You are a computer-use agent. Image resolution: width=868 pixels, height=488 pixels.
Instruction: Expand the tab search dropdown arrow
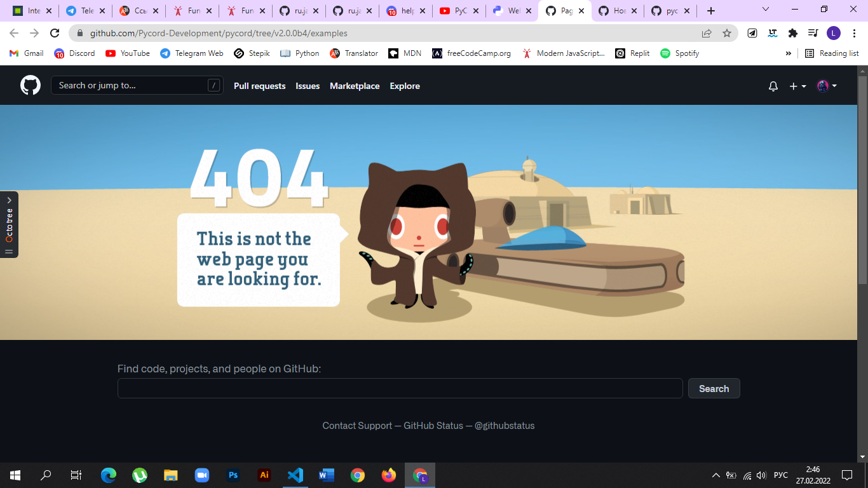coord(766,10)
